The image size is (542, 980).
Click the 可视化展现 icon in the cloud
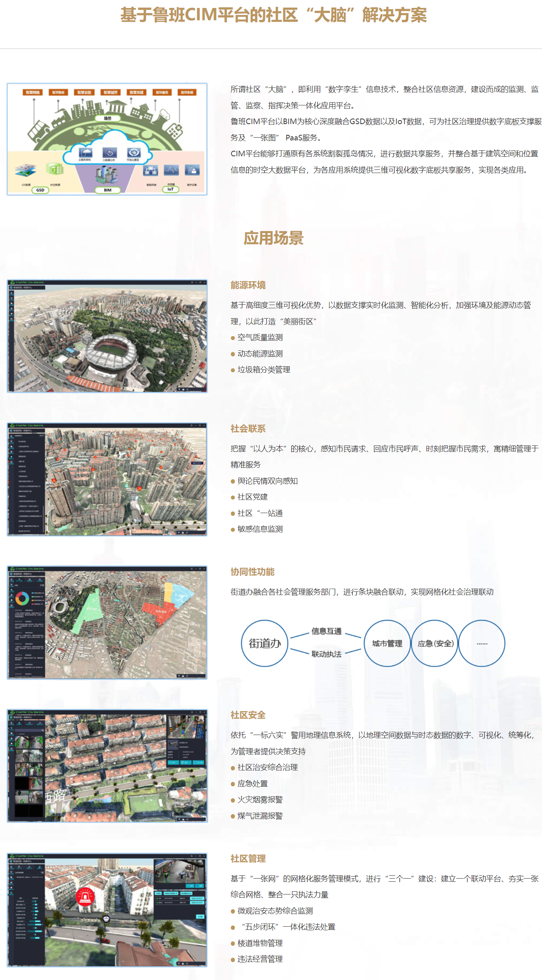[134, 153]
